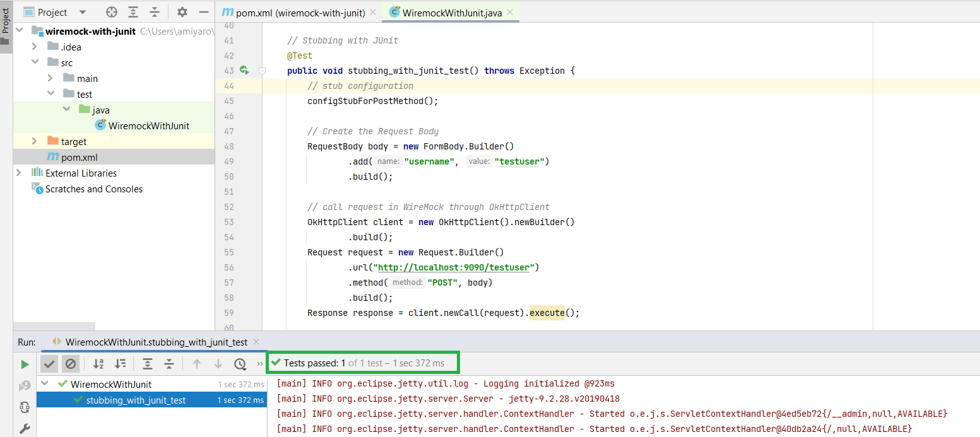Select WiremockWithJunit node in test results
Image resolution: width=980 pixels, height=437 pixels.
point(110,384)
